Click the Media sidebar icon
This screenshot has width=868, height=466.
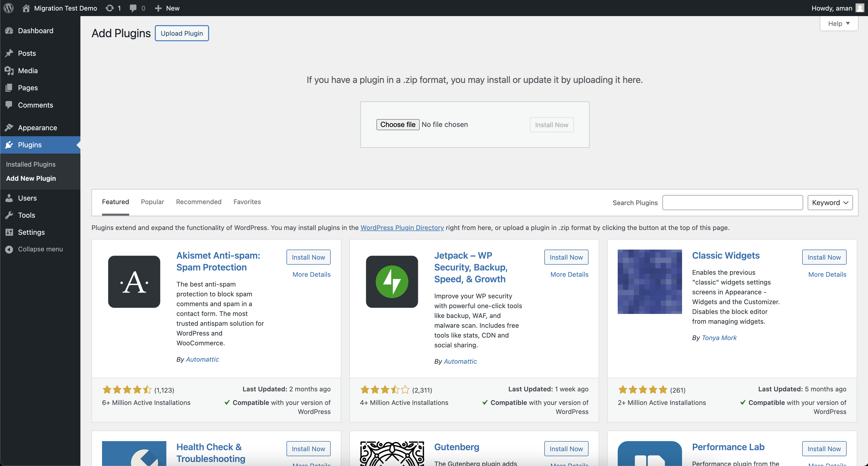point(9,70)
